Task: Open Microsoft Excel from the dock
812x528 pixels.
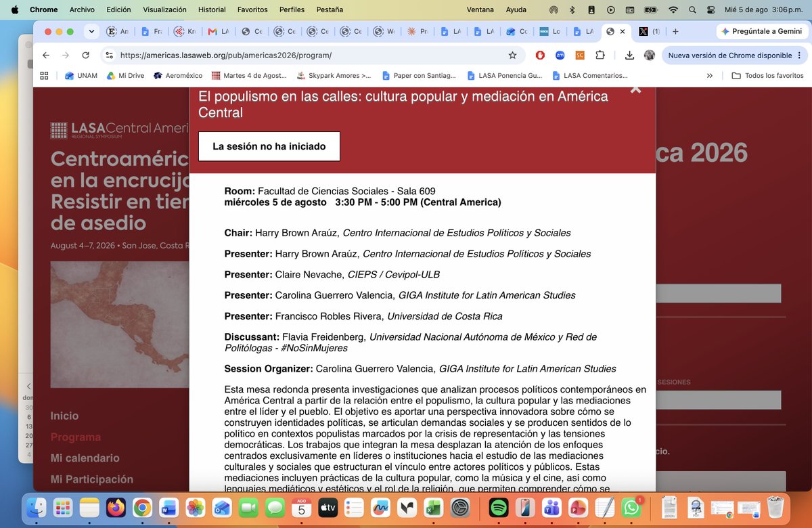Action: click(433, 507)
